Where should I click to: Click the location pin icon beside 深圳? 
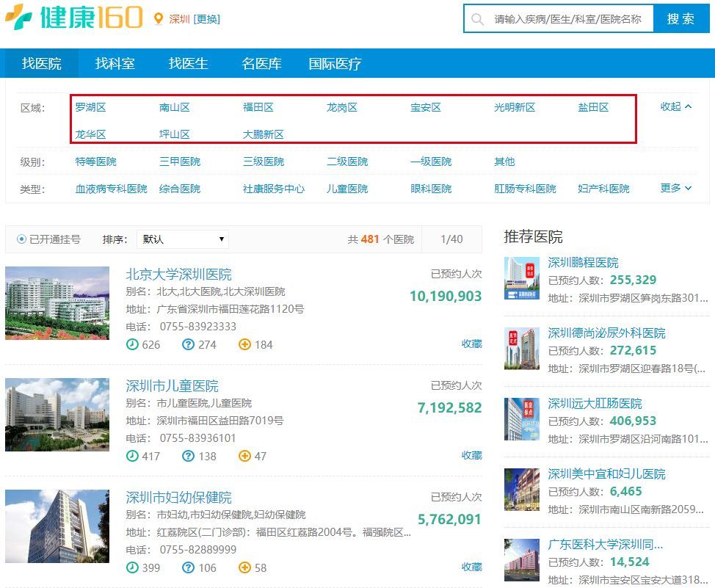(159, 18)
